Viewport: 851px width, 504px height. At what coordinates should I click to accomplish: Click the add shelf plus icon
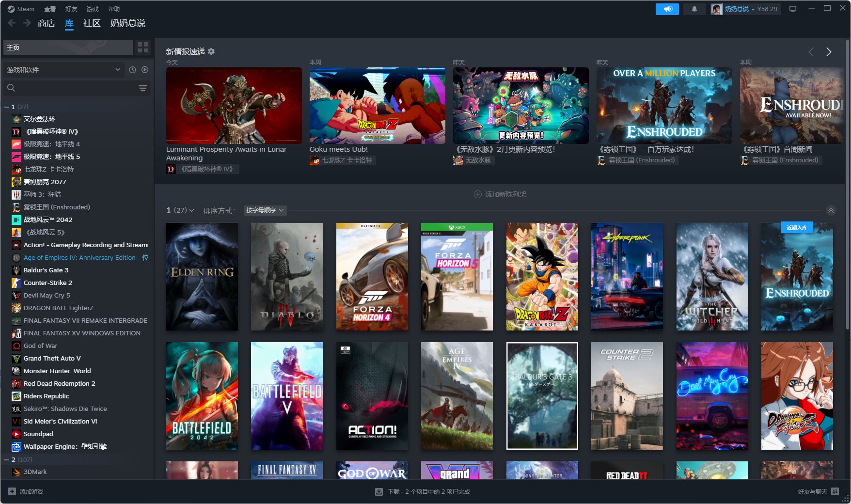pos(477,194)
